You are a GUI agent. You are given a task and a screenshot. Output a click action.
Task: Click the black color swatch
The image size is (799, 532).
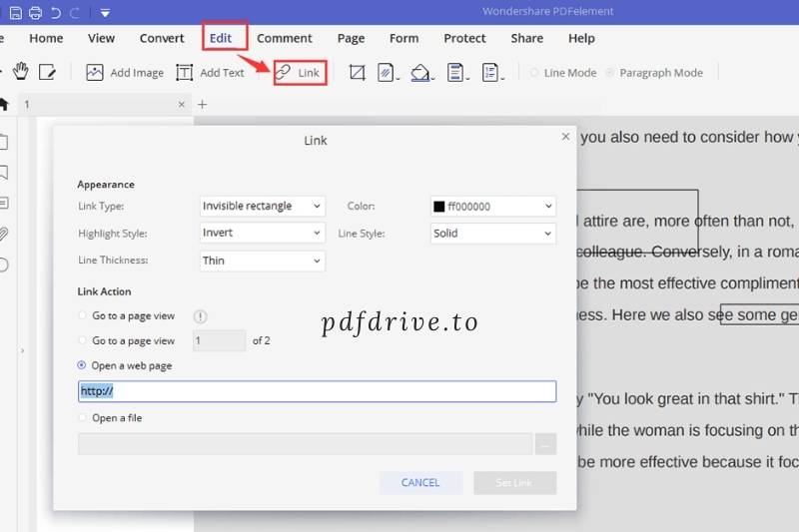(438, 207)
